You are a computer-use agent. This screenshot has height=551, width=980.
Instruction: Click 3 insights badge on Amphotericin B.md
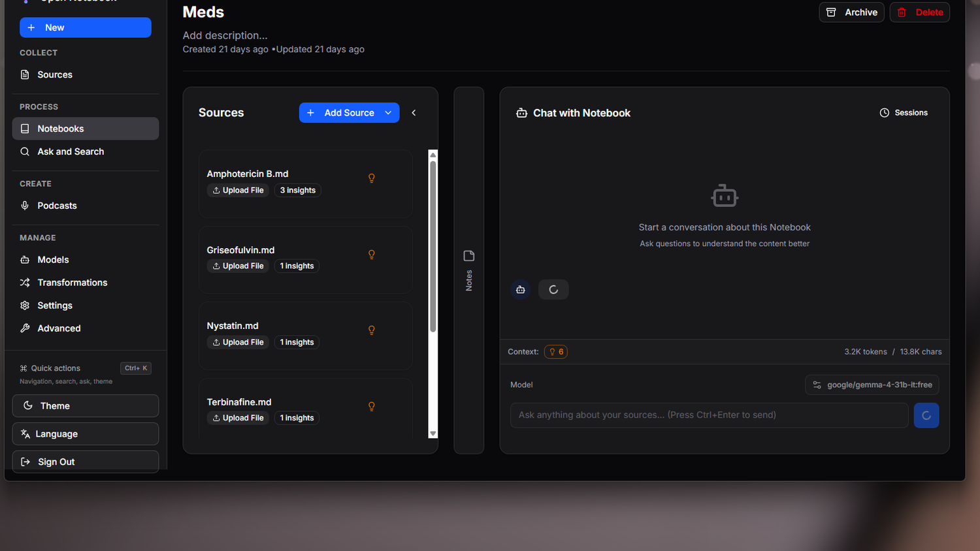point(298,191)
